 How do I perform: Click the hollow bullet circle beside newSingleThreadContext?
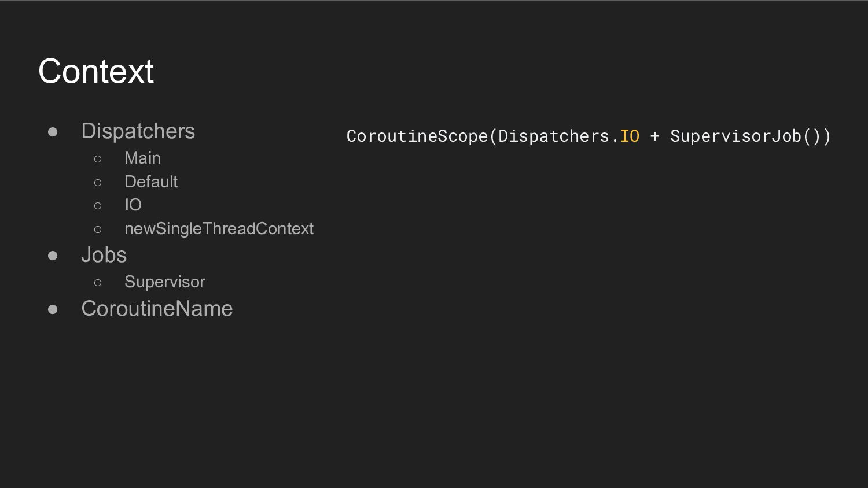(98, 230)
